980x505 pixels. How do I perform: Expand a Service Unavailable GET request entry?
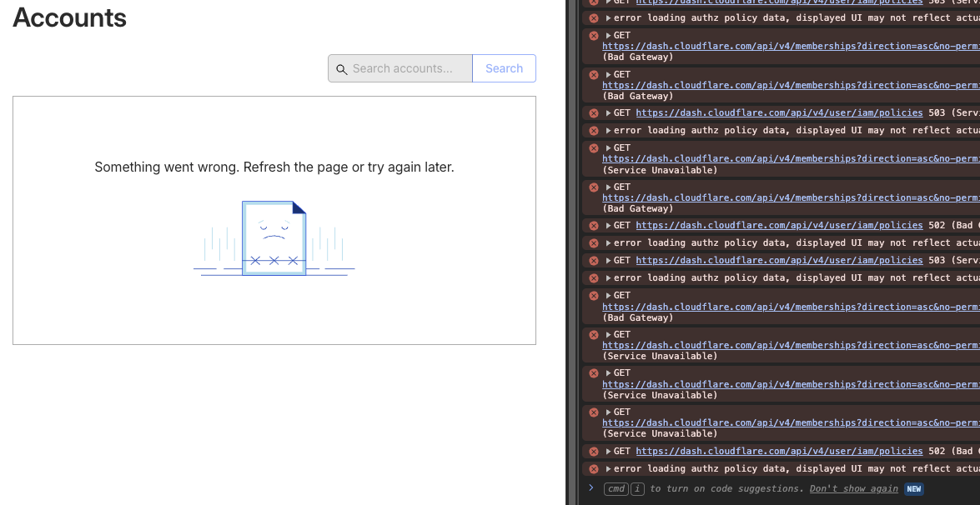[608, 147]
